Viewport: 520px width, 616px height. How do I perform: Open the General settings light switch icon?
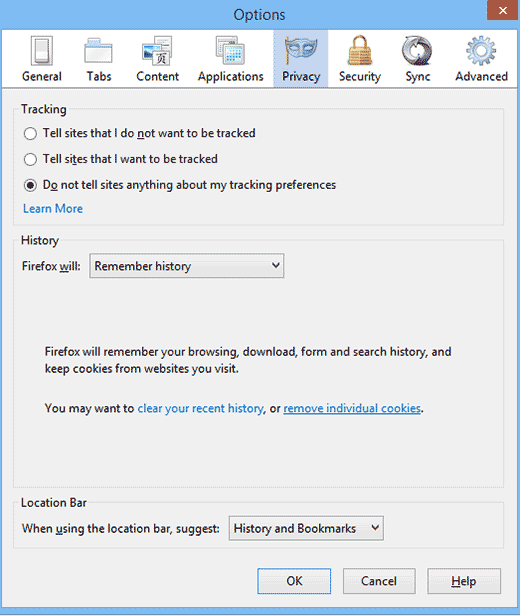[42, 51]
